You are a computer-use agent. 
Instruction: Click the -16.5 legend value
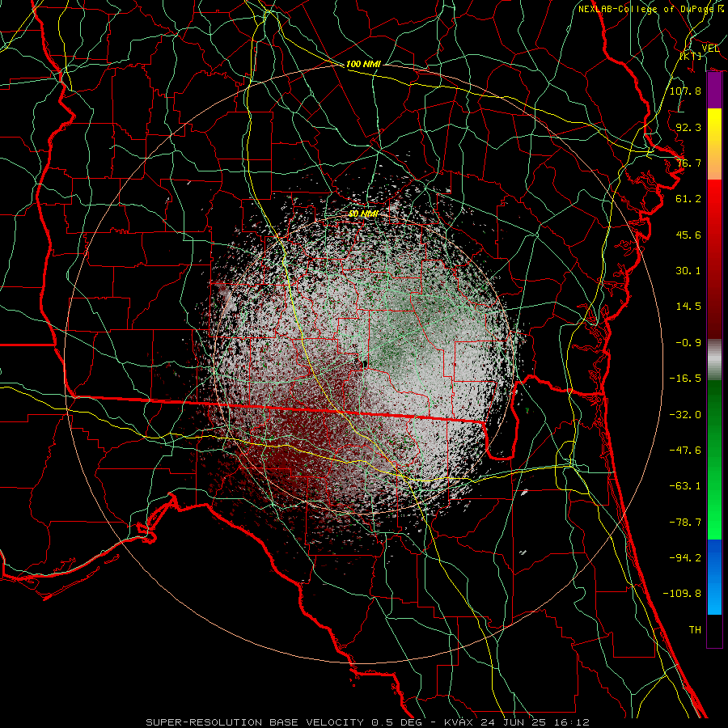coord(685,379)
